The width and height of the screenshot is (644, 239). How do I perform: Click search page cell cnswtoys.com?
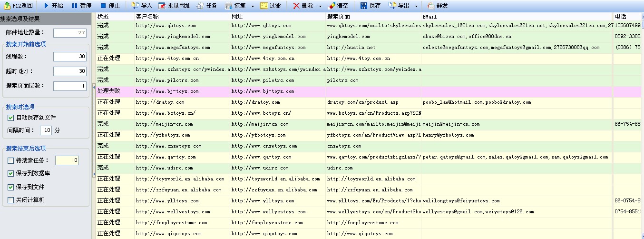373,146
